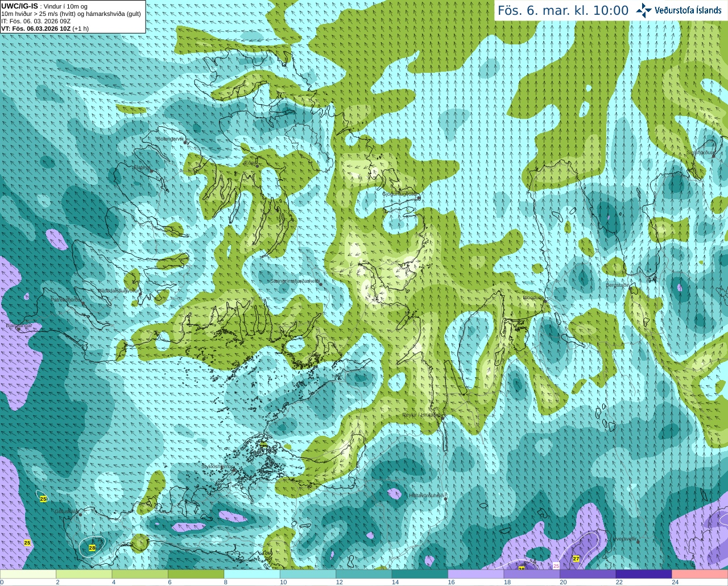The width and height of the screenshot is (728, 586).
Task: Select the Flateyri station label
Action: (x=142, y=167)
